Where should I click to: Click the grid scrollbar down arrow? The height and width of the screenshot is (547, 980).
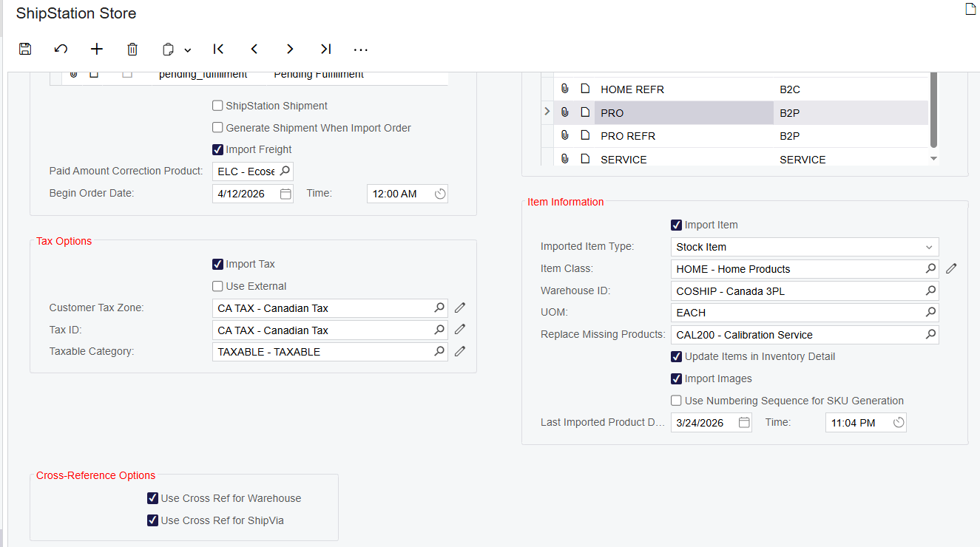933,158
